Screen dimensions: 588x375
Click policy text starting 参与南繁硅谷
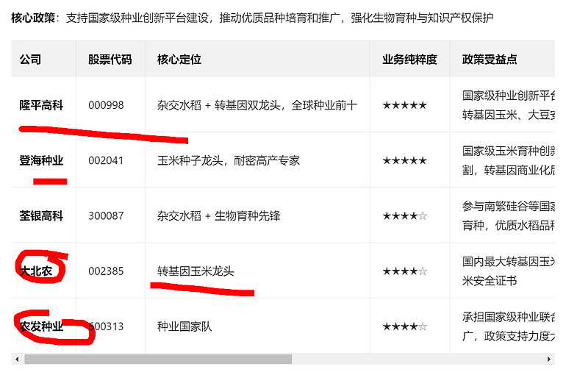tap(508, 216)
